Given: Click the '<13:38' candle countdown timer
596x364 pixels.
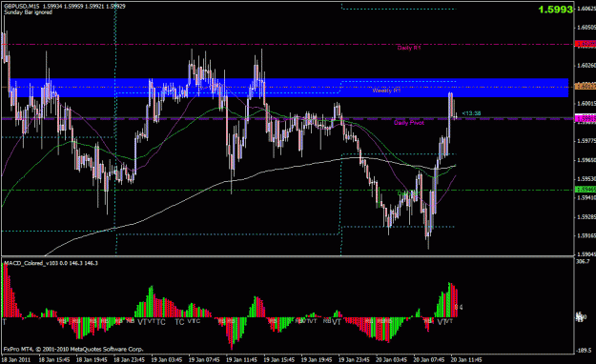Looking at the screenshot, I should click(471, 113).
